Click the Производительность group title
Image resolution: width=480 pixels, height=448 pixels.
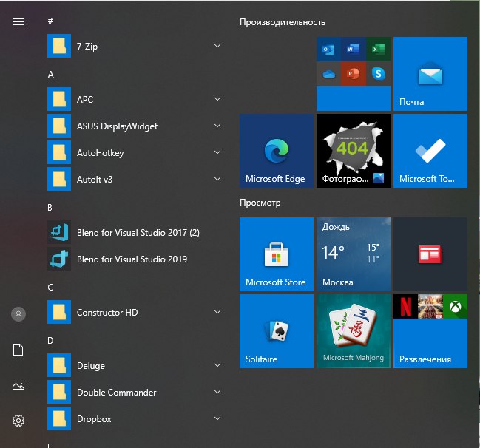pos(283,22)
